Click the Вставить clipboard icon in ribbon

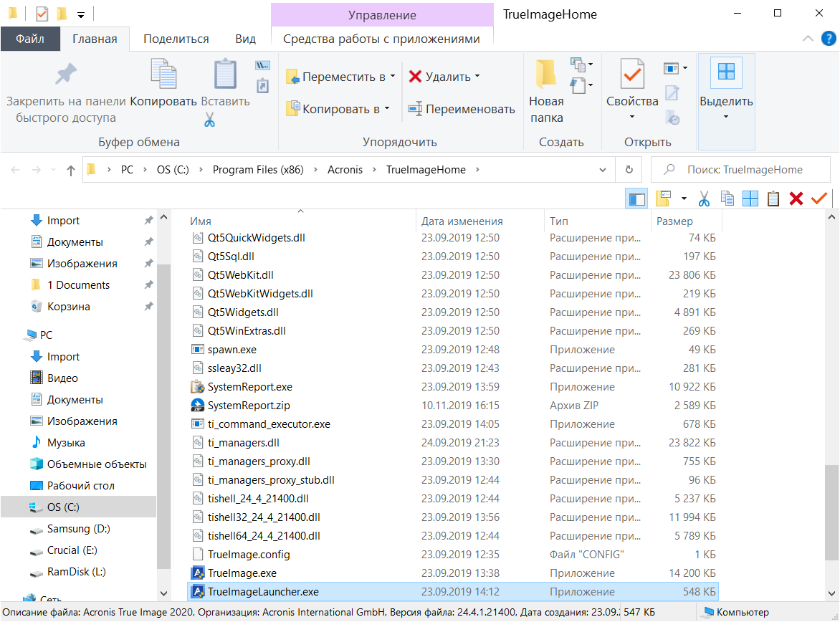[x=225, y=74]
